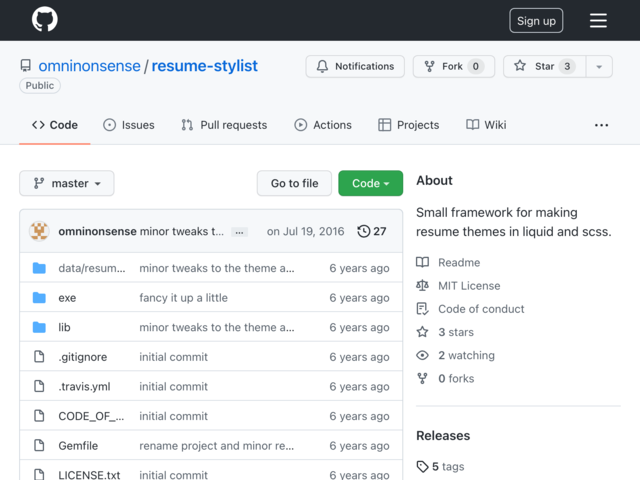Screen dimensions: 640x480
Task: Open the Wiki tab
Action: 486,125
